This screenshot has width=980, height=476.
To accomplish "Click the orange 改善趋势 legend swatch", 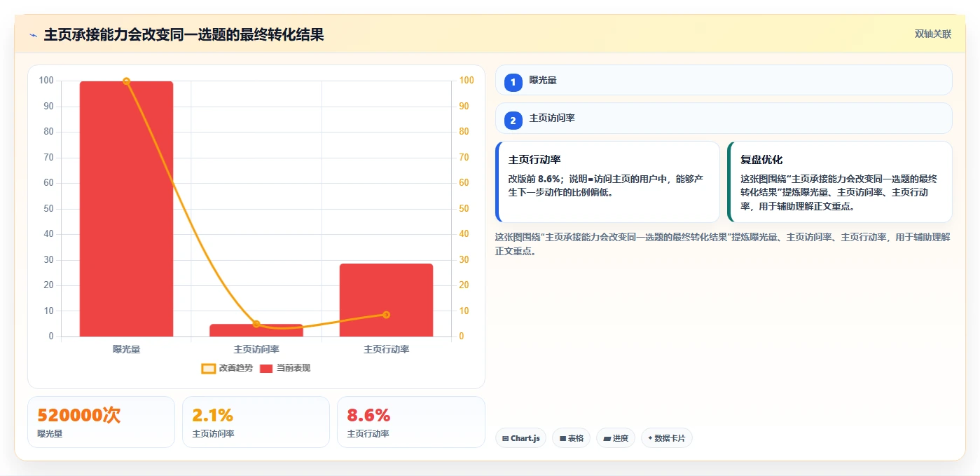I will (208, 368).
